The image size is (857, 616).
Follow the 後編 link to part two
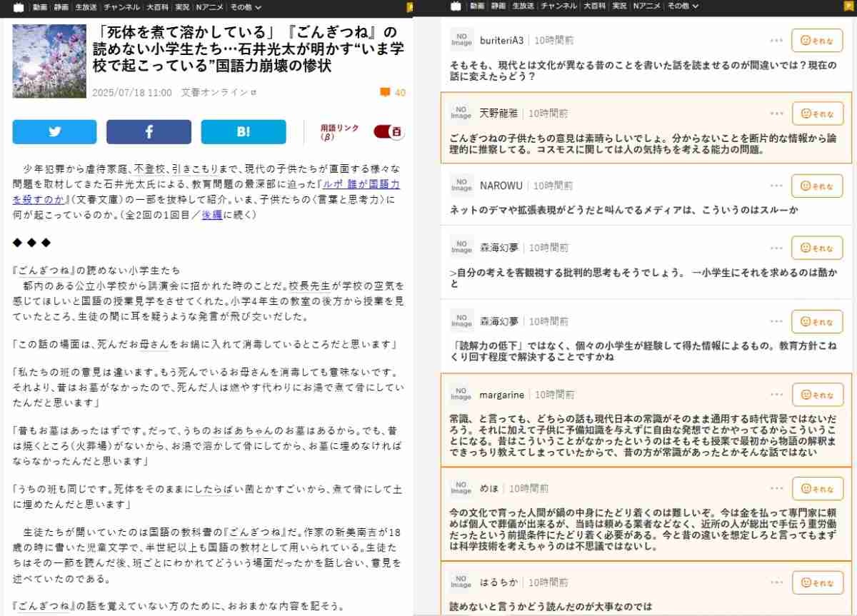211,214
